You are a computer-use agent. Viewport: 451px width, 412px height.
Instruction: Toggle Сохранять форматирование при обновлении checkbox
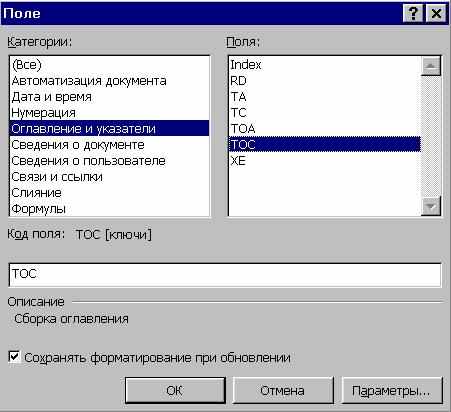coord(14,357)
